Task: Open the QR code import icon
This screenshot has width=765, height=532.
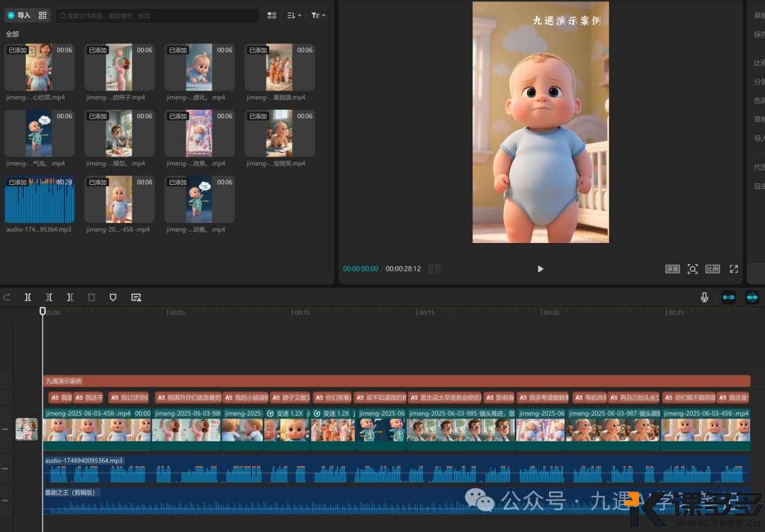Action: [x=42, y=16]
